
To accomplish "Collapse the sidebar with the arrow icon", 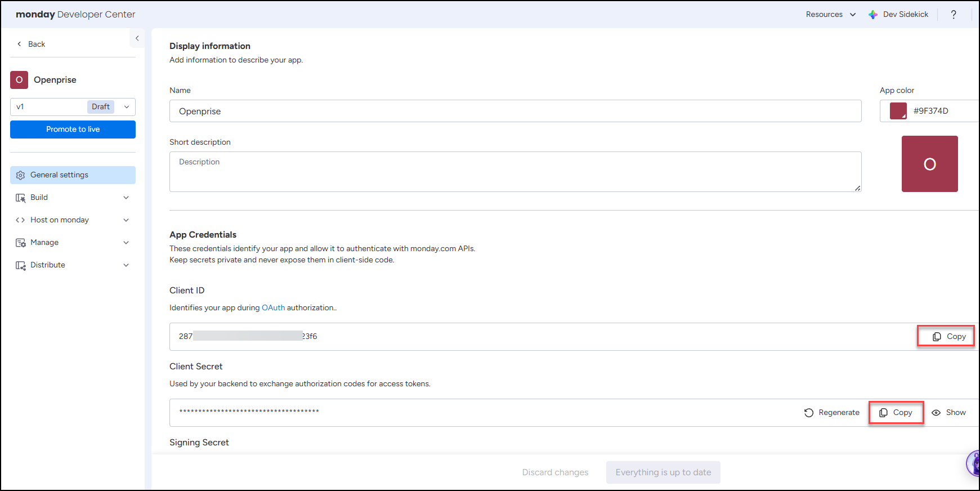I will (x=137, y=38).
